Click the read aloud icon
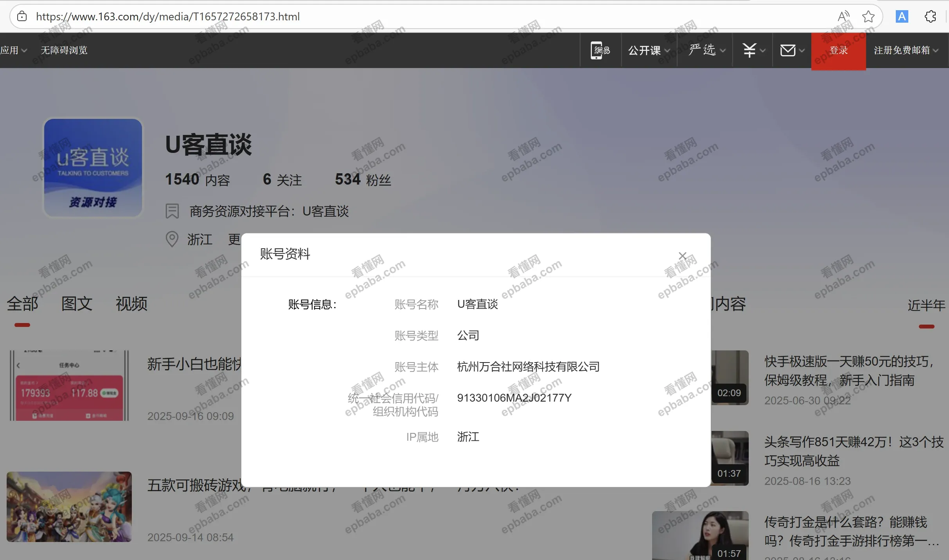This screenshot has height=560, width=949. pos(844,16)
